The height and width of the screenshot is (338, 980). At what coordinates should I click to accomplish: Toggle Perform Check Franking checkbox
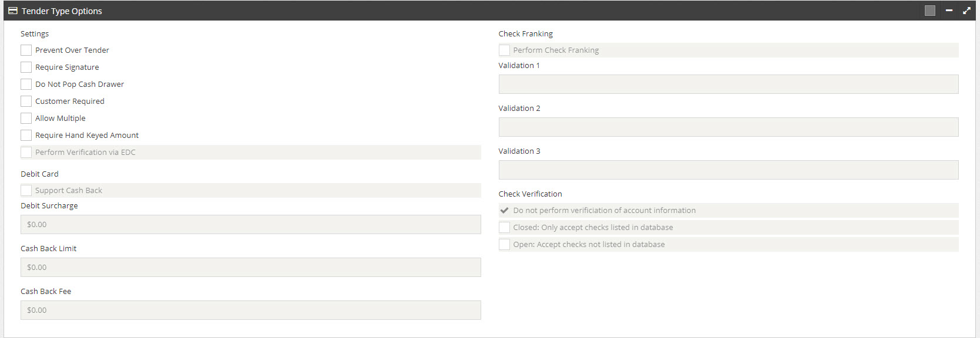click(504, 50)
